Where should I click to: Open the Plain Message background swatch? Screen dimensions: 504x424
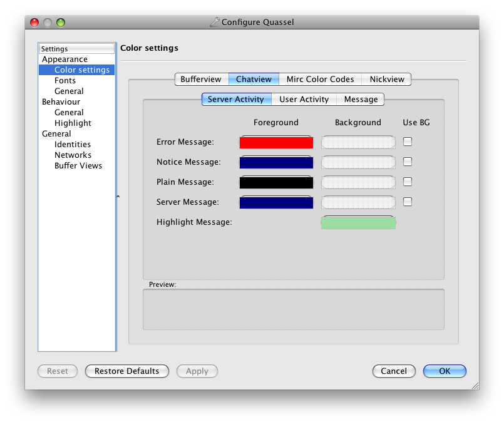tap(358, 182)
